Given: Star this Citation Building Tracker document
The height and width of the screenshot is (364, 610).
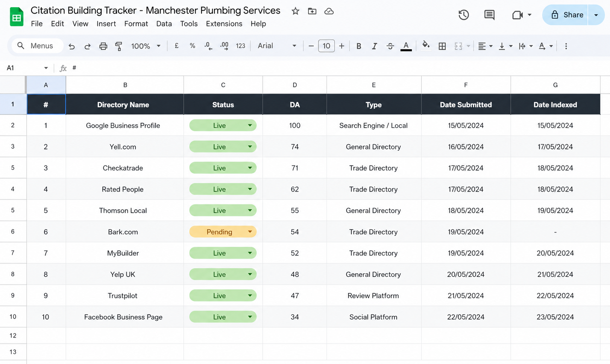Looking at the screenshot, I should coord(295,11).
